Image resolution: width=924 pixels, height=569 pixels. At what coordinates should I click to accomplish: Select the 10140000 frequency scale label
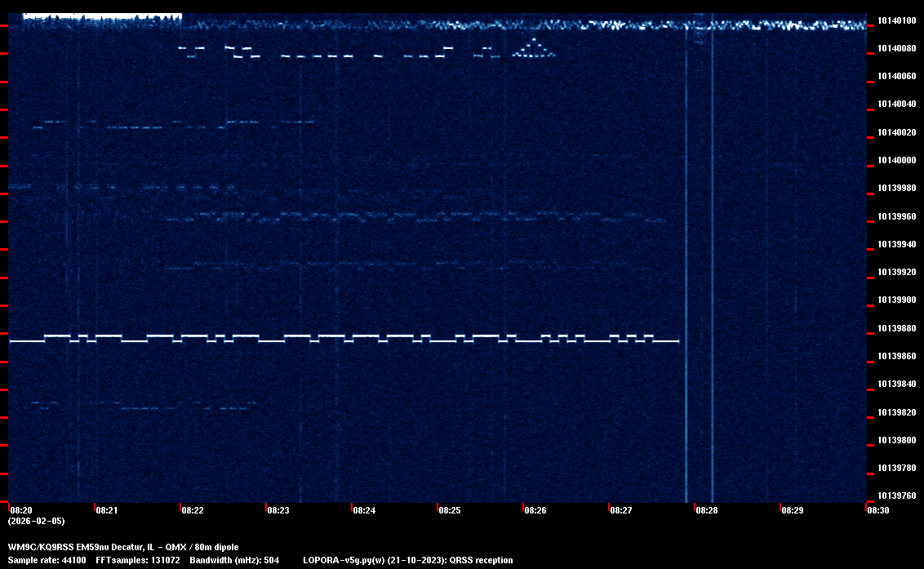895,160
